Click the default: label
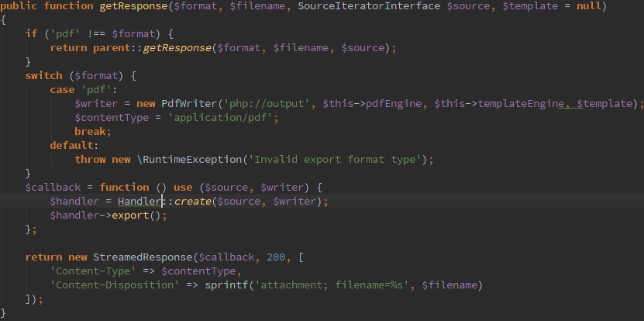 tap(74, 146)
